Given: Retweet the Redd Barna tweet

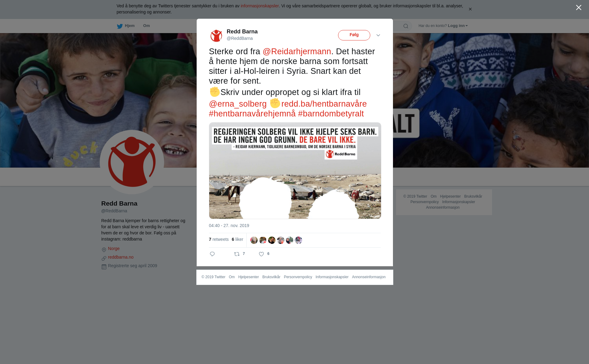Looking at the screenshot, I should point(237,254).
